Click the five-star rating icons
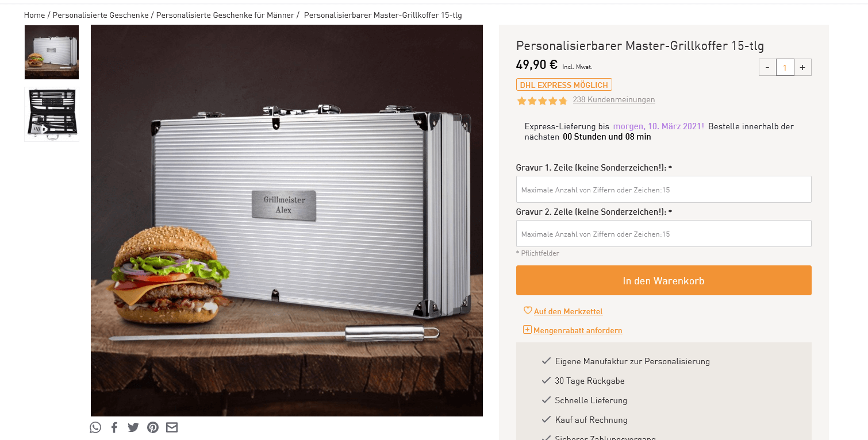Viewport: 868px width, 440px height. click(x=542, y=101)
